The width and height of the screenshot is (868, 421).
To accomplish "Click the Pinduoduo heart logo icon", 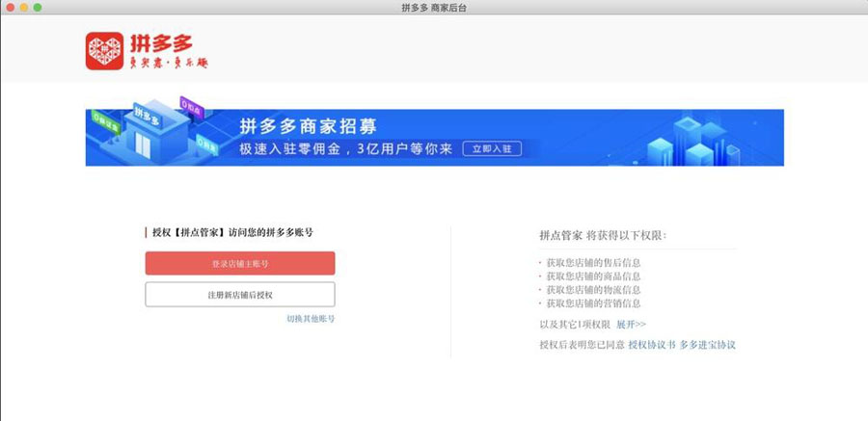I will (104, 51).
